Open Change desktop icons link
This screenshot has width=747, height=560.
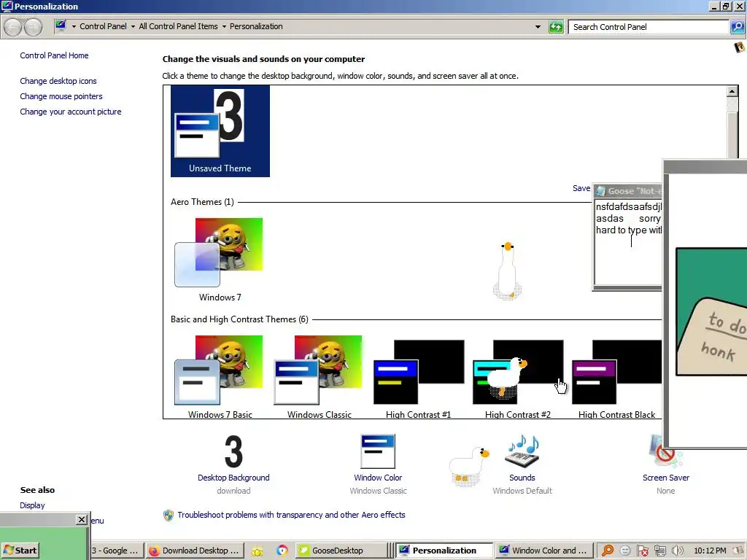(58, 81)
